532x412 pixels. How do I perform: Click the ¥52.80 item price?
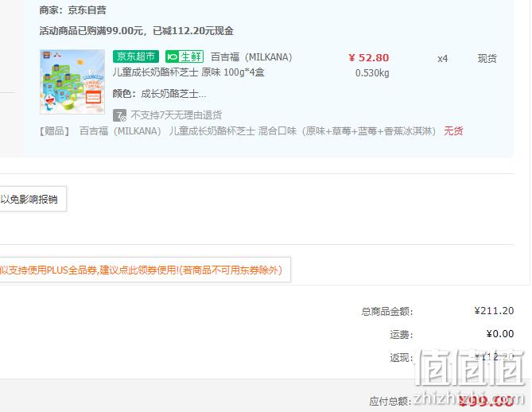pyautogui.click(x=369, y=58)
